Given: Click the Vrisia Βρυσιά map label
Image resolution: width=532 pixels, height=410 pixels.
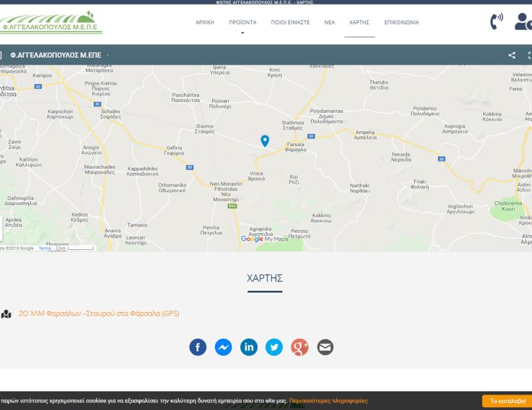Looking at the screenshot, I should click(256, 176).
